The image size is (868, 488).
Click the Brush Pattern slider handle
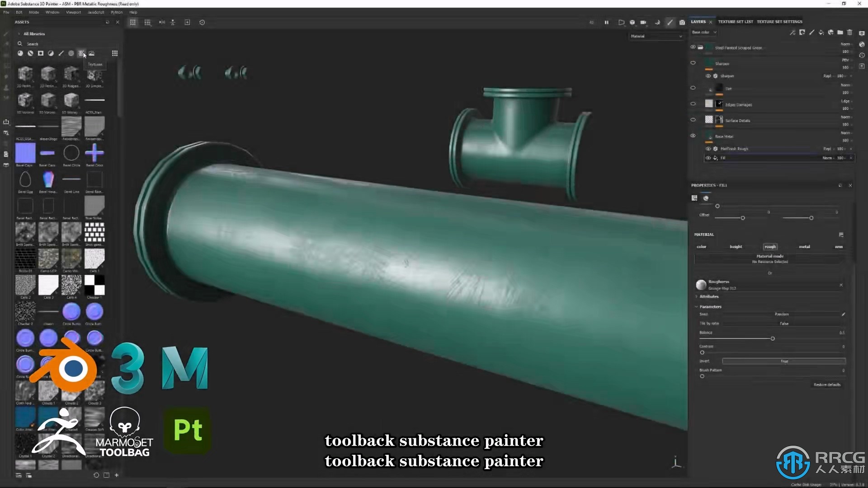point(702,376)
